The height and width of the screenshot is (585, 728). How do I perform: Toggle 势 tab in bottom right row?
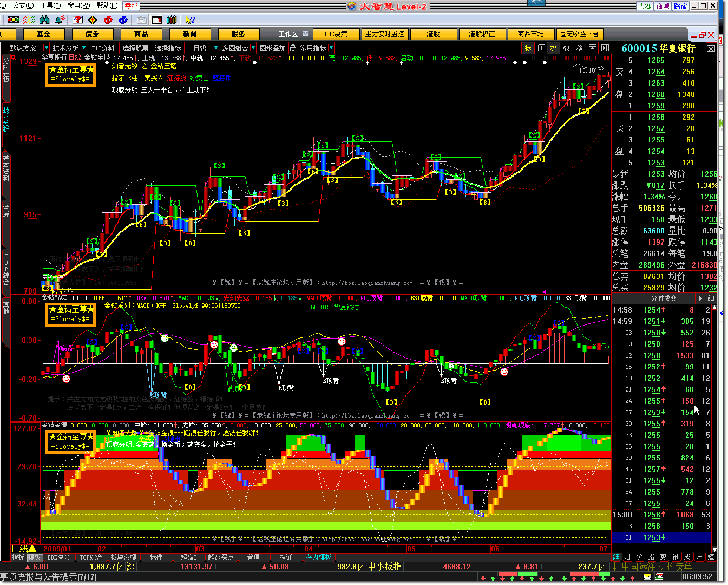pyautogui.click(x=663, y=557)
